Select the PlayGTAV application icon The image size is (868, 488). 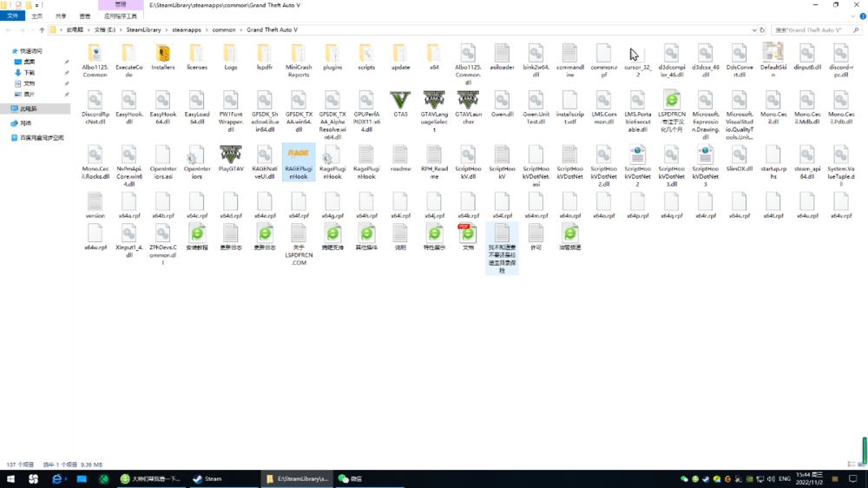[x=230, y=155]
